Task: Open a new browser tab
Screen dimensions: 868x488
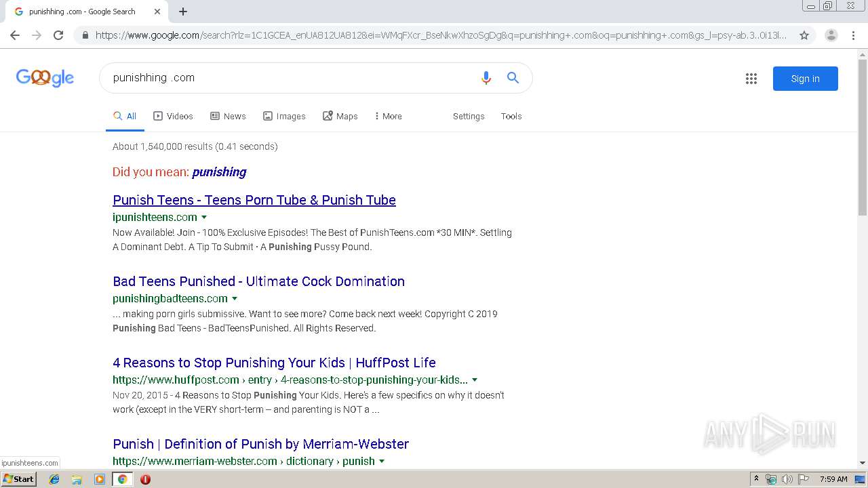Action: click(183, 12)
